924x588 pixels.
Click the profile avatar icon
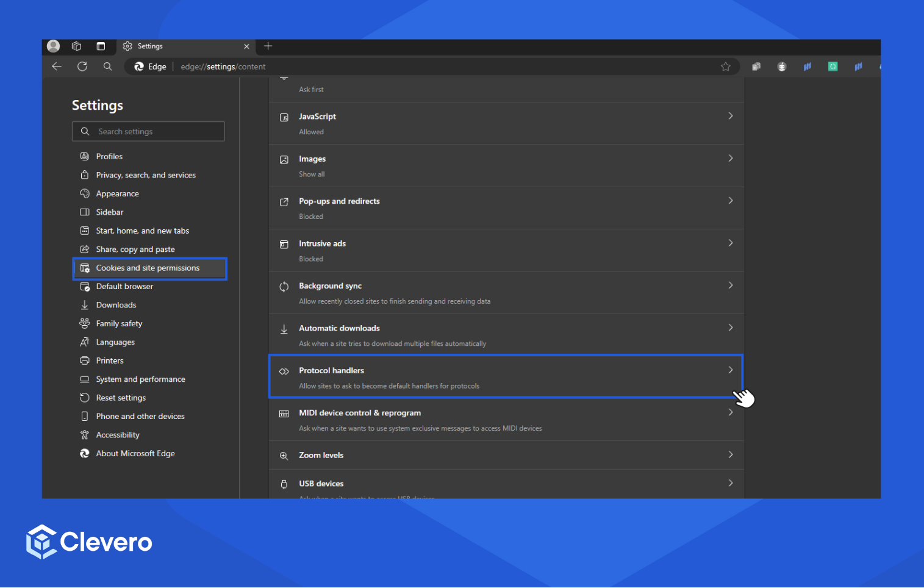tap(54, 46)
